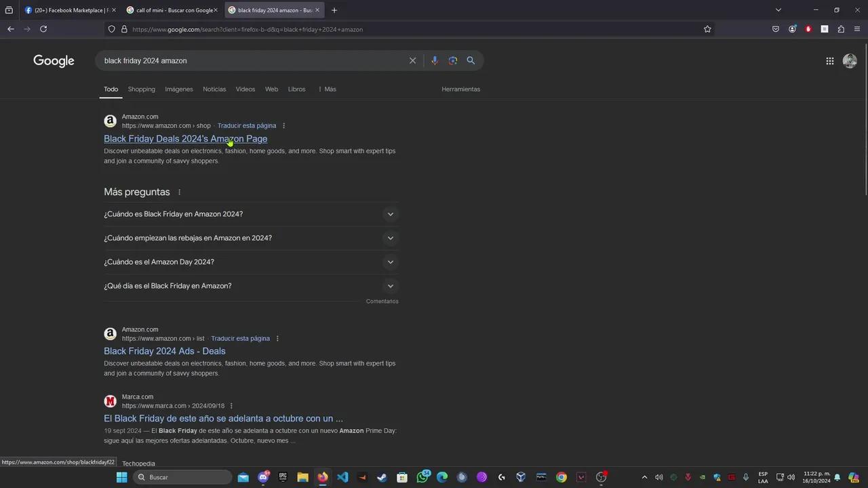Open Black Friday Deals 2024's Amazon Page link
The width and height of the screenshot is (868, 488).
tap(185, 138)
